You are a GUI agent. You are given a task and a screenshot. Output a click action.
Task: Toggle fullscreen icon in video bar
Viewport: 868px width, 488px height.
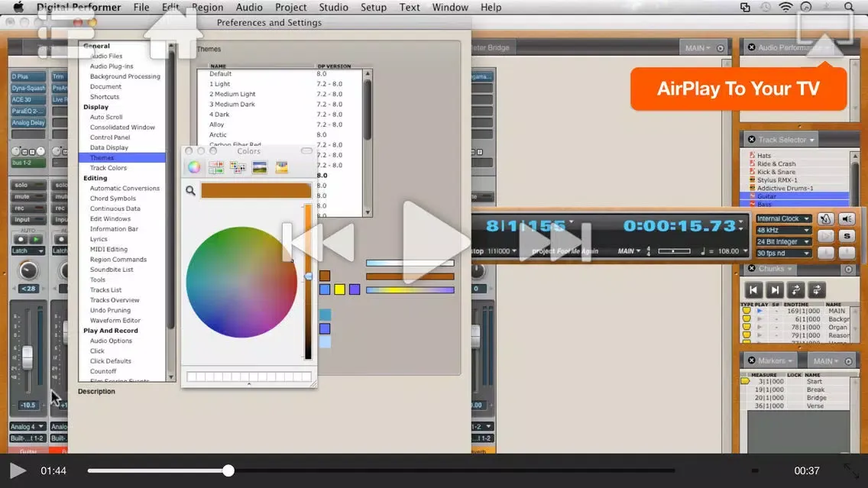(x=851, y=471)
